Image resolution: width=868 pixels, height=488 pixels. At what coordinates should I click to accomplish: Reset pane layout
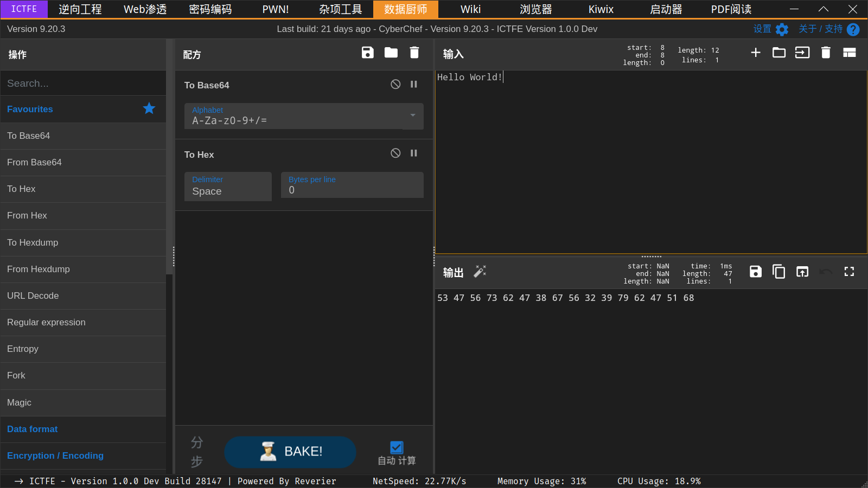[850, 53]
